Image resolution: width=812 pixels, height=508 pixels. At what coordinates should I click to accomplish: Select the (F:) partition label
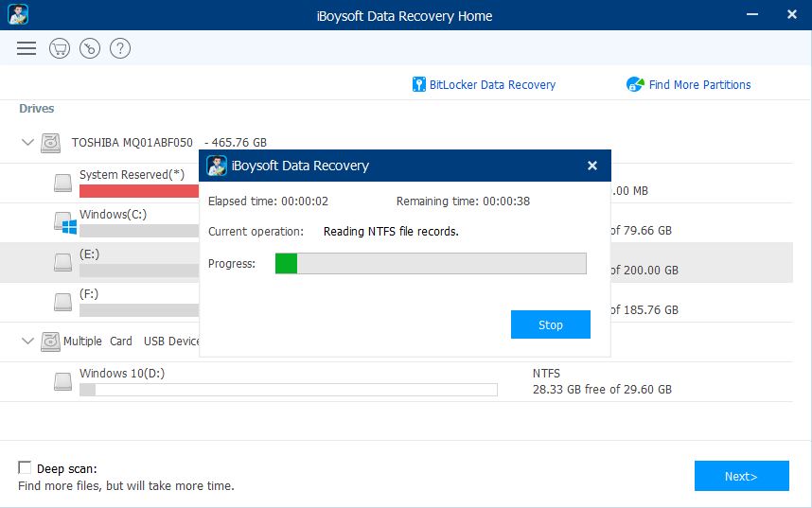pyautogui.click(x=89, y=294)
